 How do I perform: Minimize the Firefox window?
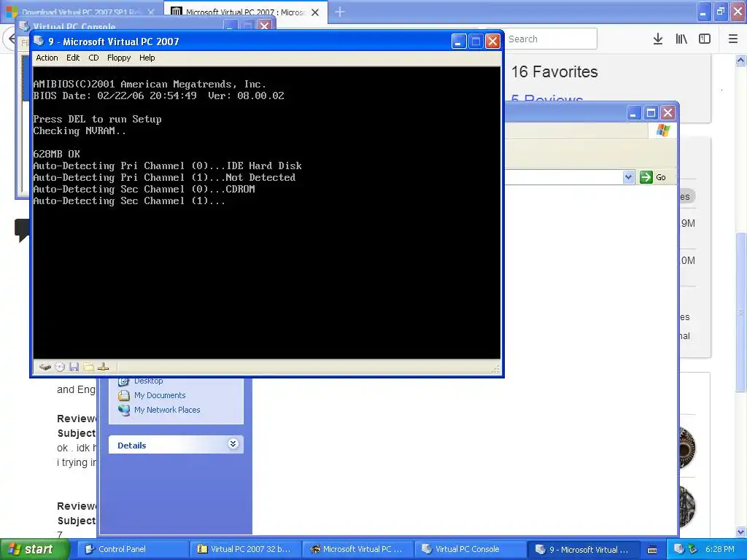tap(703, 12)
